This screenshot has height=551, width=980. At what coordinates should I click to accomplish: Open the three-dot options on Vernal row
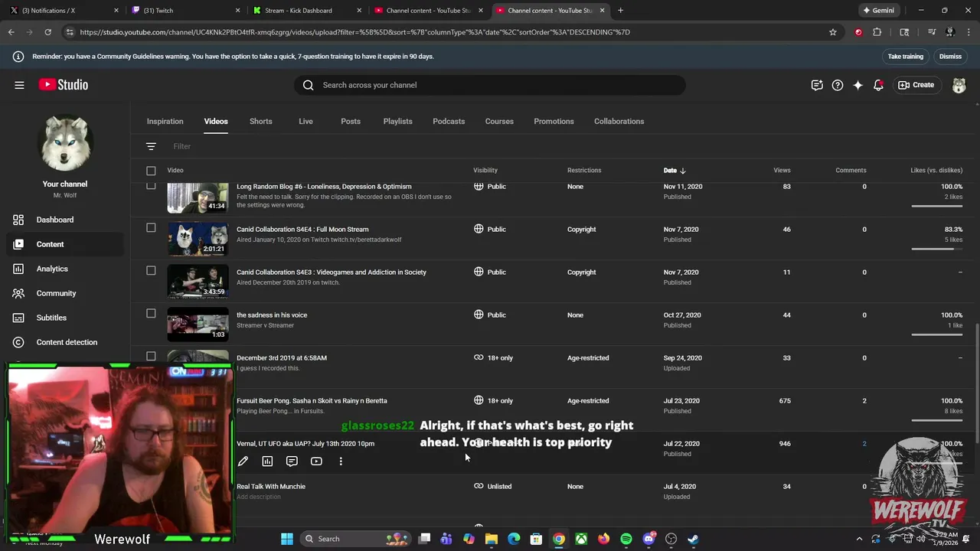[x=341, y=461]
